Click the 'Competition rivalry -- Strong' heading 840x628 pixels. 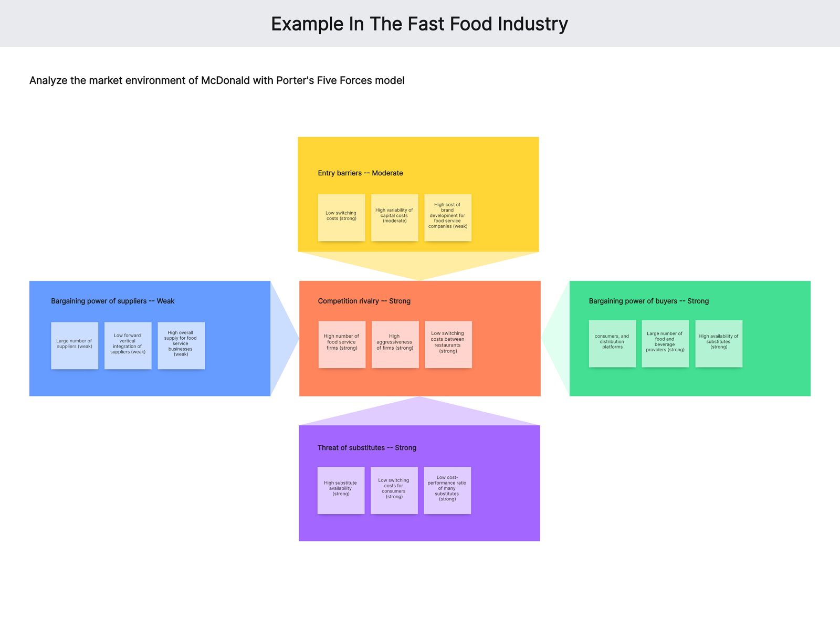click(364, 301)
